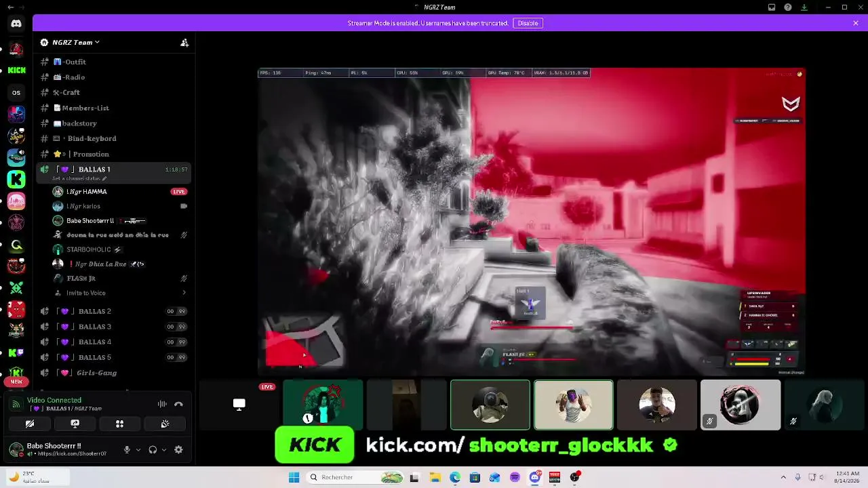Open Discord from the Windows taskbar

pos(534,477)
